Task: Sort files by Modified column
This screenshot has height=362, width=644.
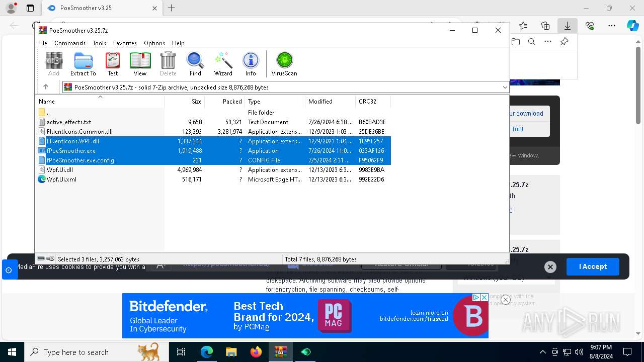Action: pyautogui.click(x=331, y=102)
